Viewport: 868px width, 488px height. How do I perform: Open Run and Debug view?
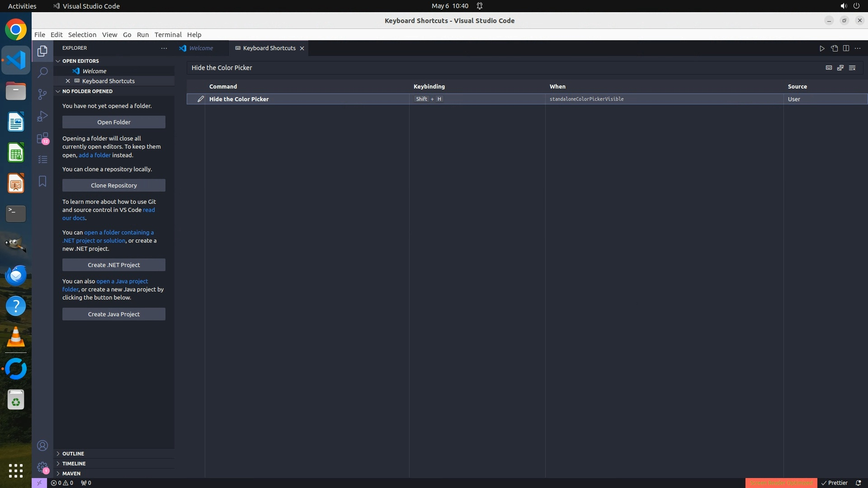42,116
